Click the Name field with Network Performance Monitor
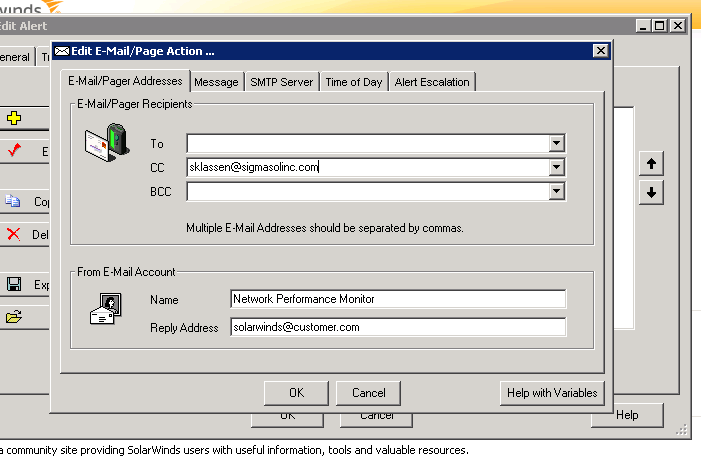This screenshot has width=701, height=456. (x=398, y=299)
